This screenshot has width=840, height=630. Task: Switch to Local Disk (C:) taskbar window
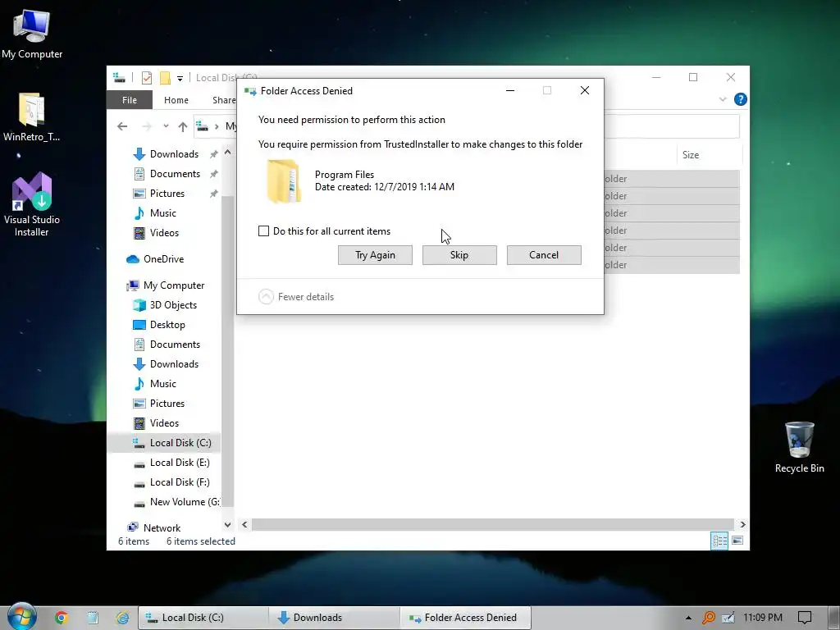coord(203,618)
